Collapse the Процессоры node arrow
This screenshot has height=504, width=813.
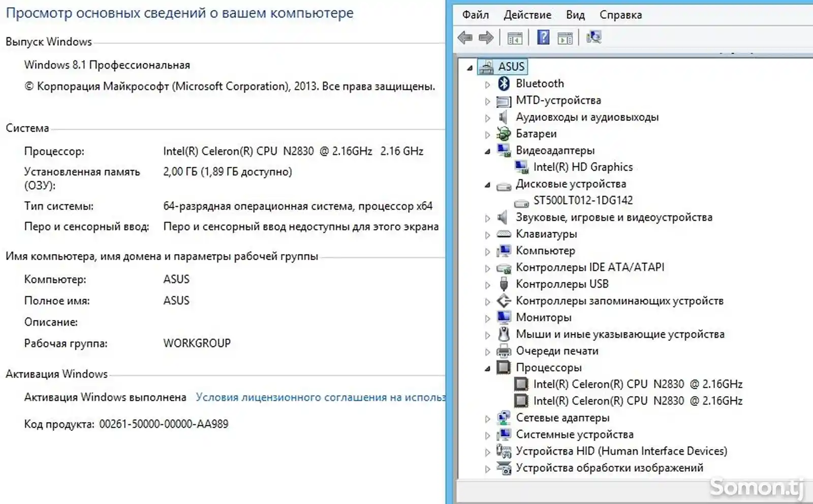coord(487,368)
